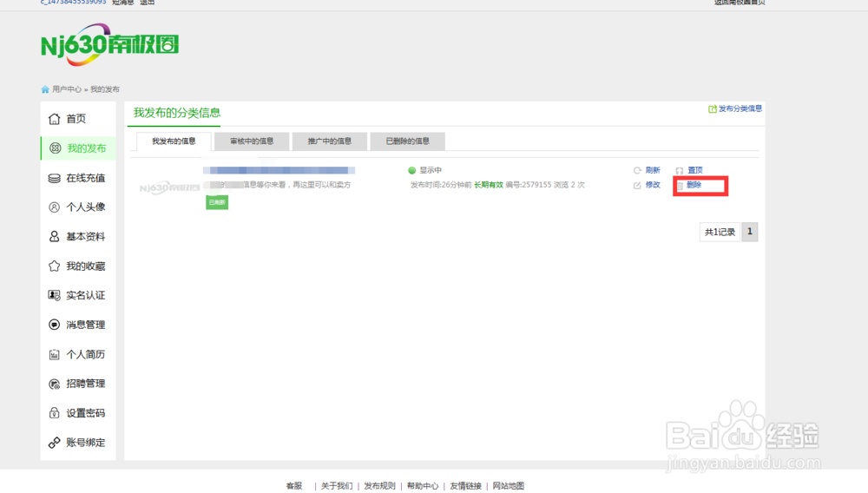Open 友情链接 footer link

tap(465, 486)
